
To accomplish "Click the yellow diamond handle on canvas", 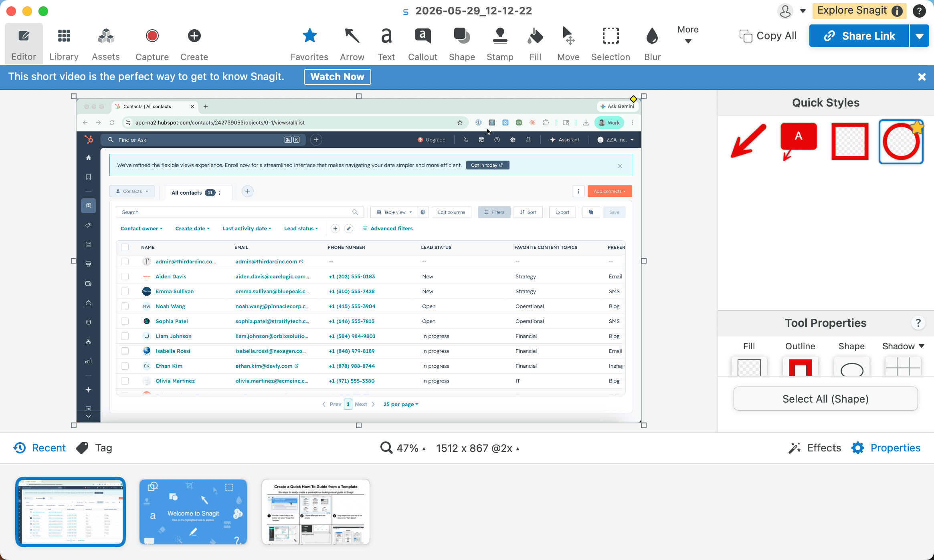I will click(x=633, y=99).
